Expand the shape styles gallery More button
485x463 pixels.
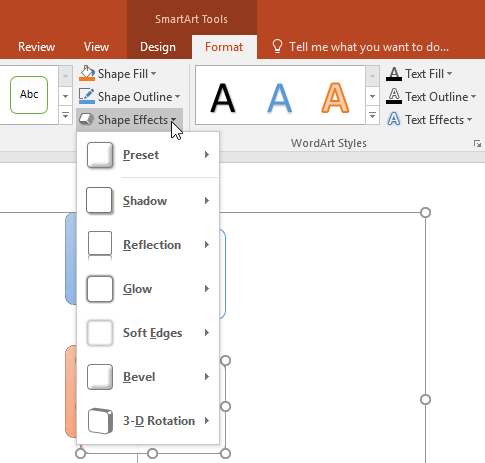pos(65,116)
